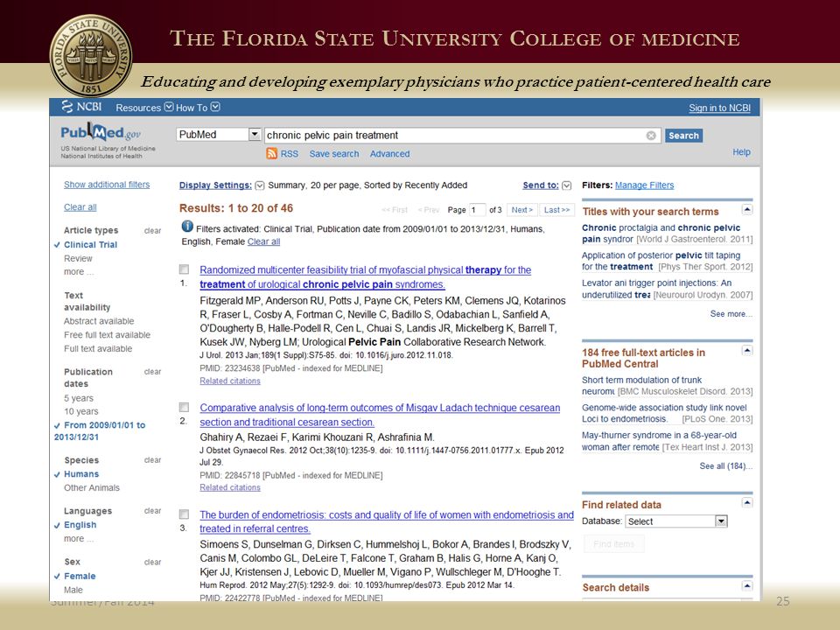Uncheck the Female sex filter

click(x=80, y=576)
